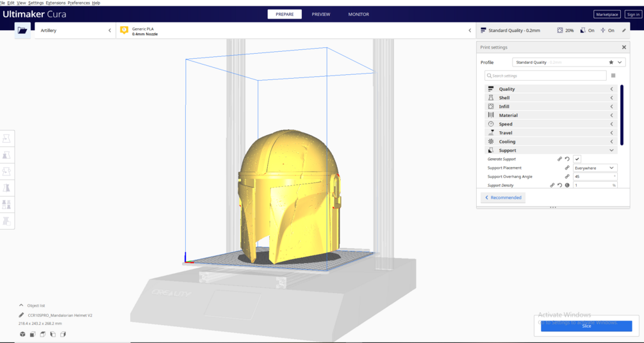Open the Extensions menu
Screen dimensions: 644x343
56,3
